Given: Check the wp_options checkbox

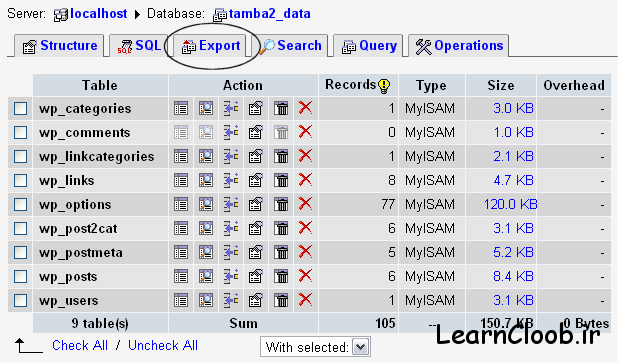Looking at the screenshot, I should point(20,205).
